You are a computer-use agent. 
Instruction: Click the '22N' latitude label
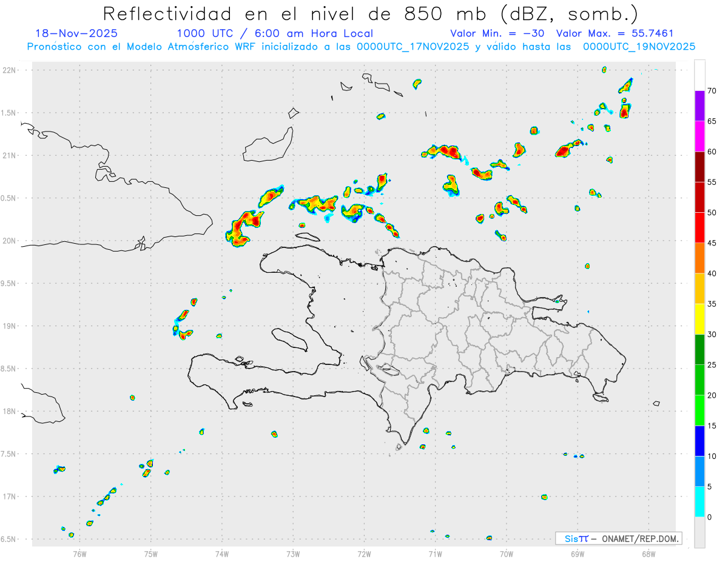(x=10, y=70)
